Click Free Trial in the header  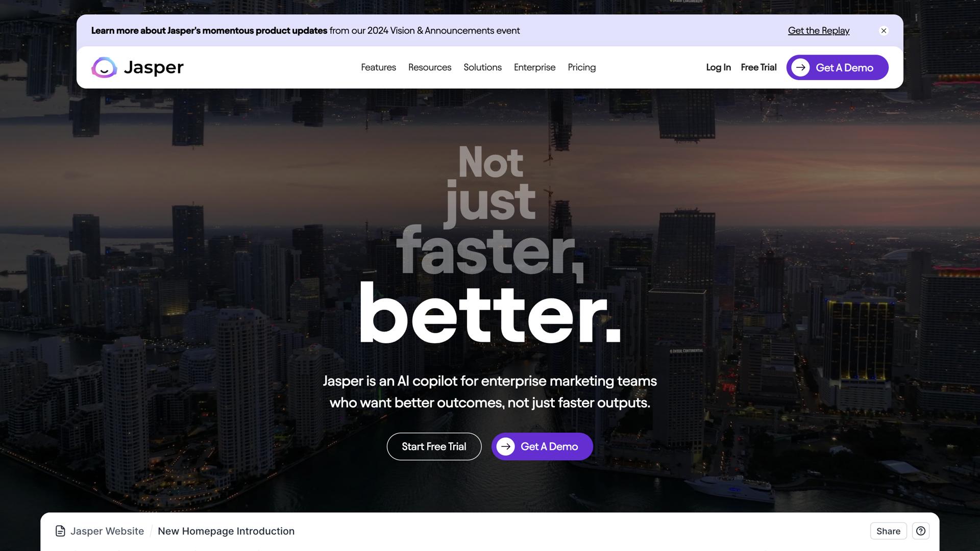758,67
